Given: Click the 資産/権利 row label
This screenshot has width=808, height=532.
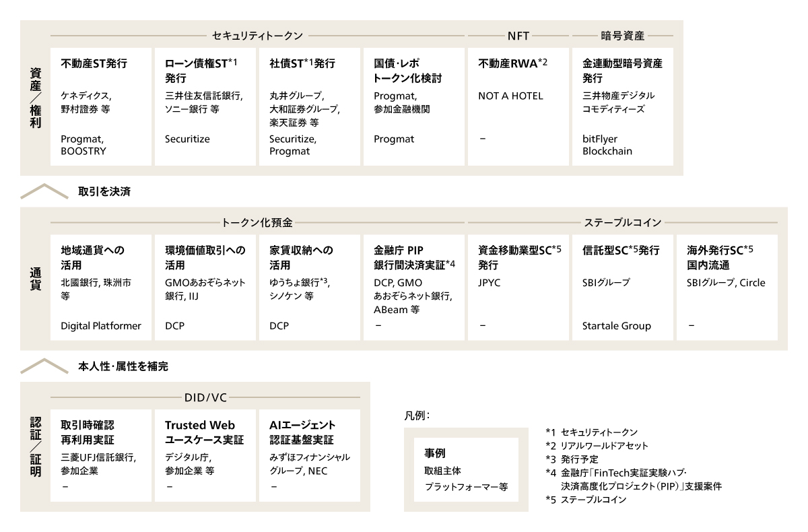Looking at the screenshot, I should click(x=36, y=98).
